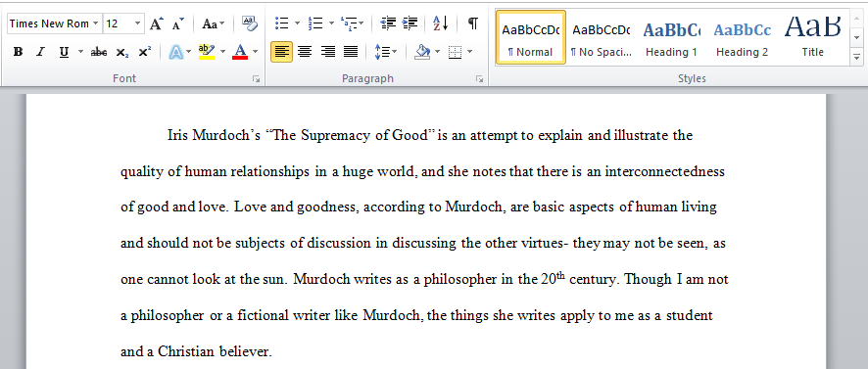Image resolution: width=868 pixels, height=369 pixels.
Task: Open the font color dropdown arrow
Action: pyautogui.click(x=255, y=52)
